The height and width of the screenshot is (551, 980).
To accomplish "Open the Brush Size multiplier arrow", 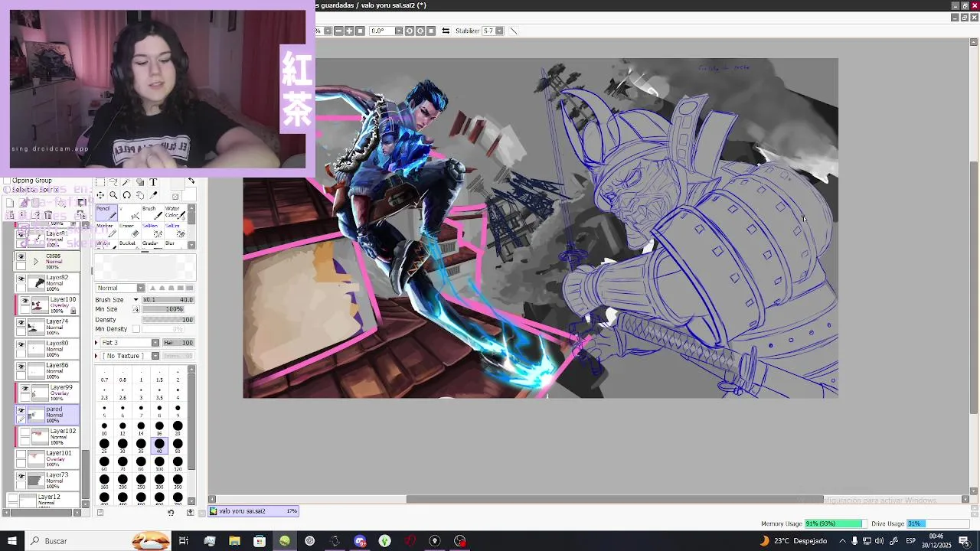I will pos(136,300).
